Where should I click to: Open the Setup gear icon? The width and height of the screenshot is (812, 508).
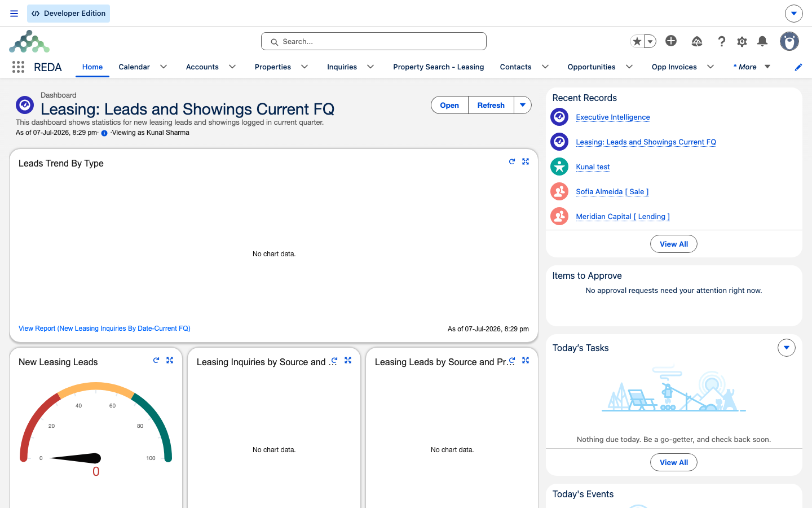(742, 41)
